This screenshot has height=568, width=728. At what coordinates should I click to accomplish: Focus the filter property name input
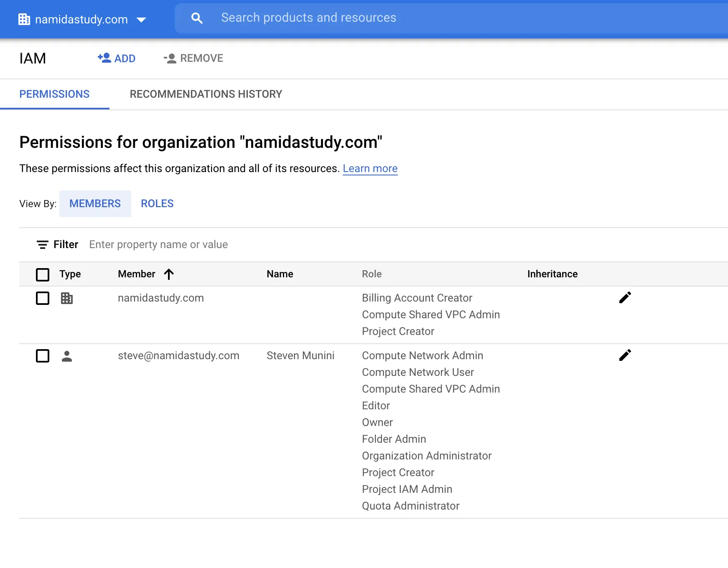pyautogui.click(x=251, y=244)
